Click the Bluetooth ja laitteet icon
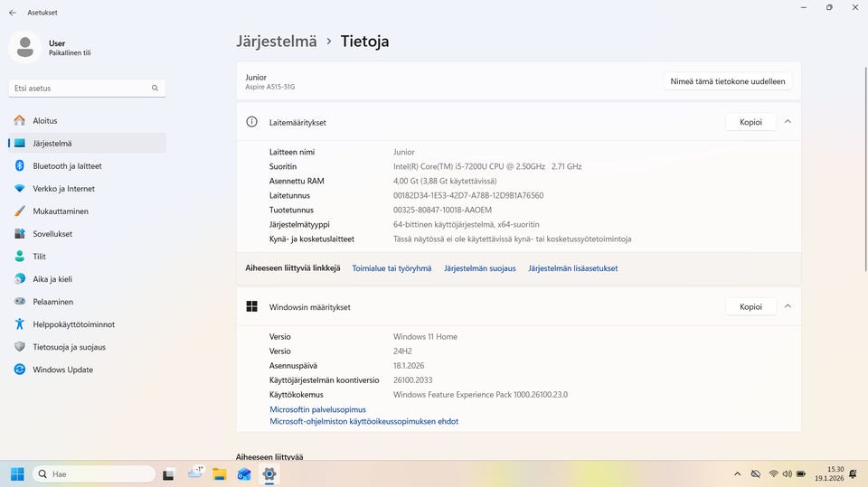 pyautogui.click(x=20, y=165)
